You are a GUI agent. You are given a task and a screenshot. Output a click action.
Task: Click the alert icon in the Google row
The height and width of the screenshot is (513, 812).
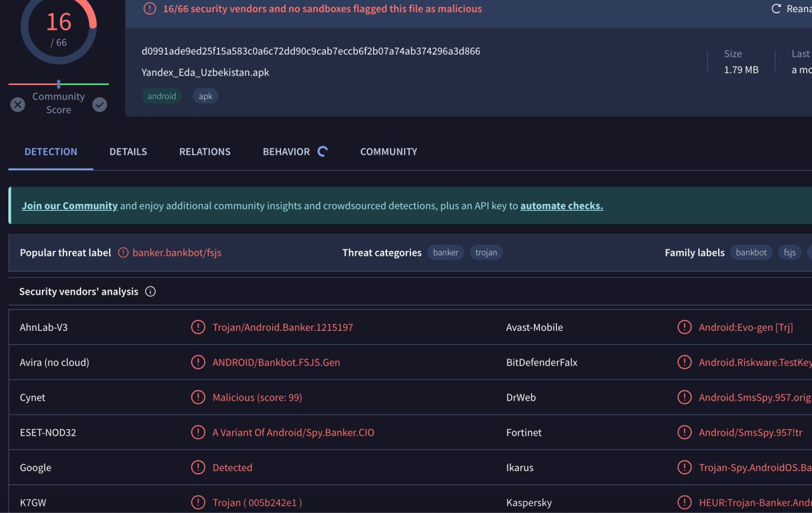[198, 467]
